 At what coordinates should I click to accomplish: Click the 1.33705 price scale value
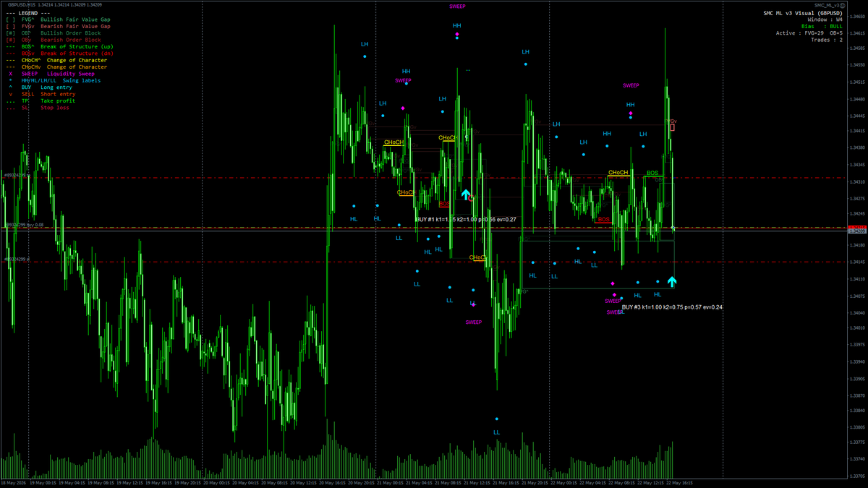point(857,476)
